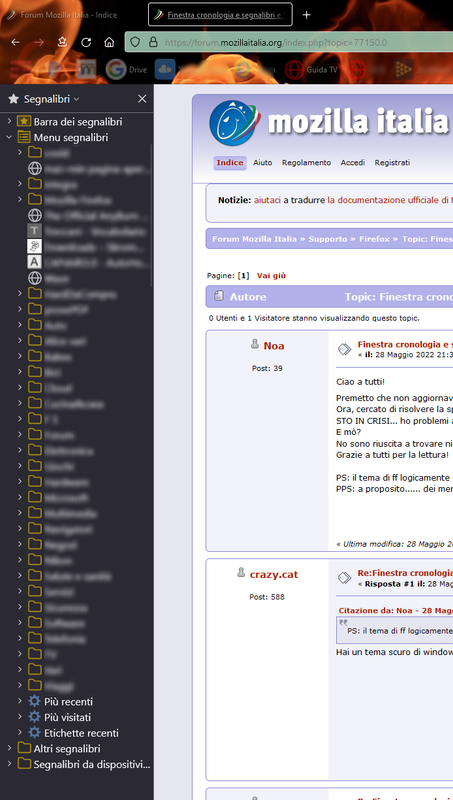Viewport: 453px width, 800px height.
Task: Open la documentazione ufficiale link
Action: click(389, 200)
